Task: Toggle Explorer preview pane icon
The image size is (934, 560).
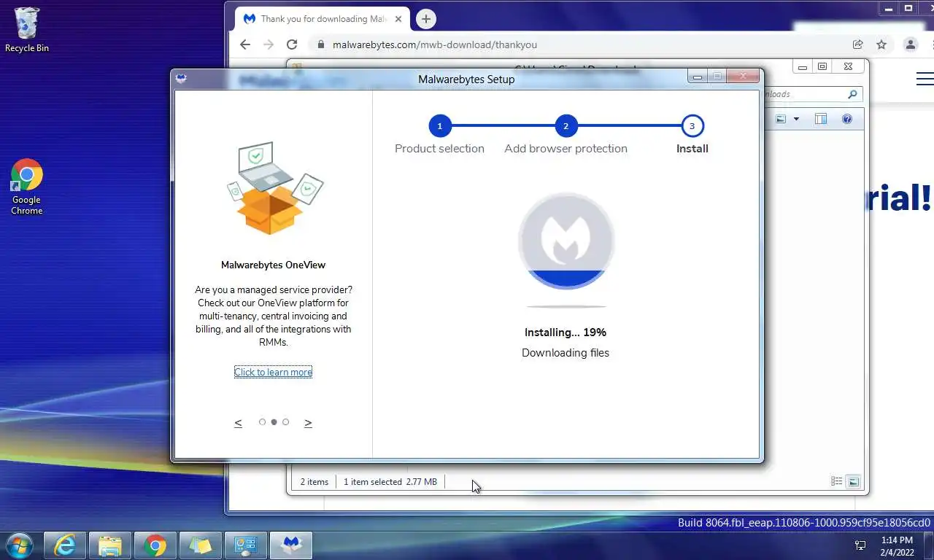Action: (x=821, y=119)
